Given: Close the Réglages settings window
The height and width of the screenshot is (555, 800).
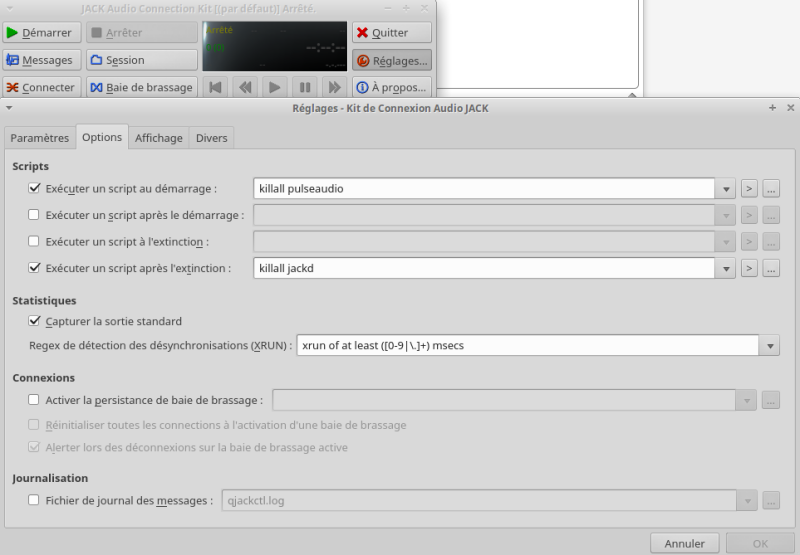Looking at the screenshot, I should [790, 108].
